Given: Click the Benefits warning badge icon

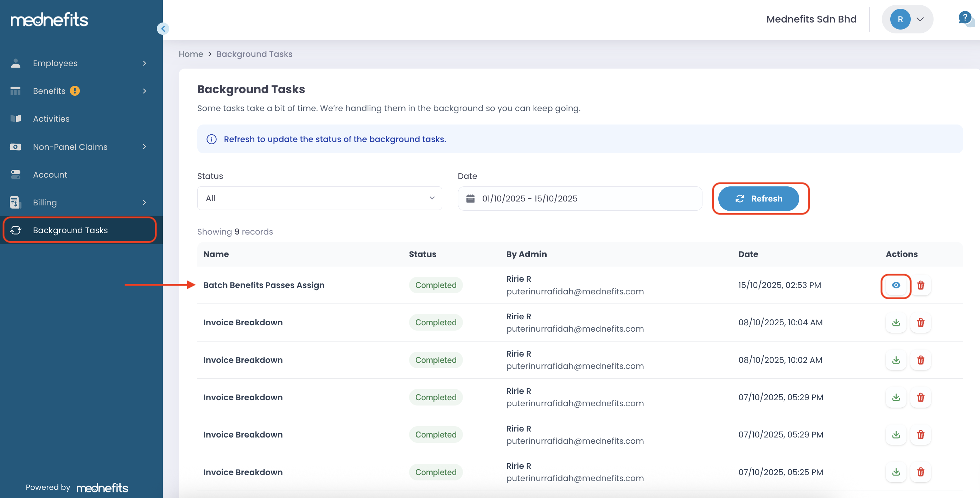Looking at the screenshot, I should [75, 91].
